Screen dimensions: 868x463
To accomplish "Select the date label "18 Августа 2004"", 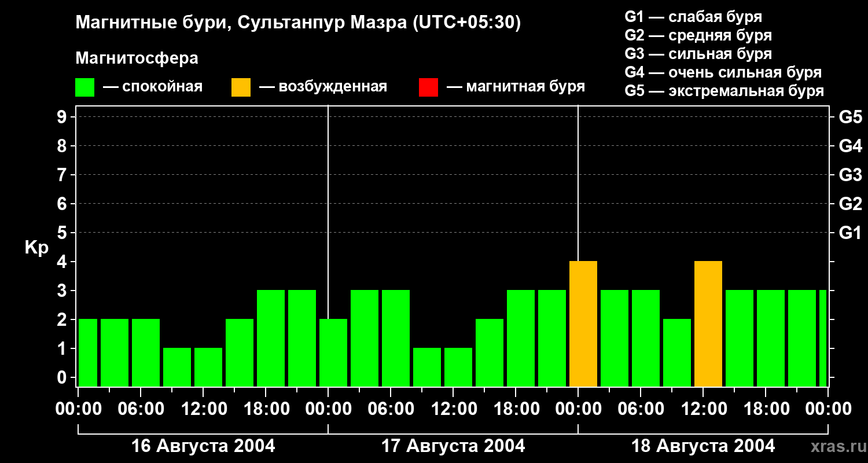I will [x=703, y=446].
